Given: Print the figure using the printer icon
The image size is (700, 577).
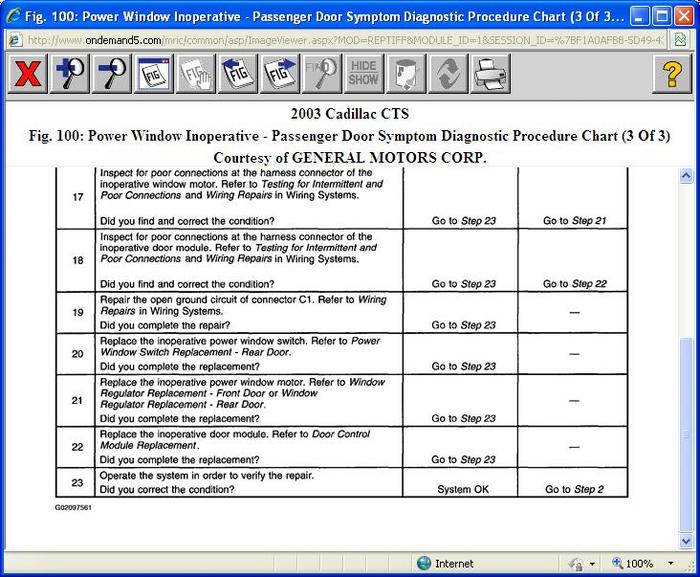Looking at the screenshot, I should coord(490,73).
